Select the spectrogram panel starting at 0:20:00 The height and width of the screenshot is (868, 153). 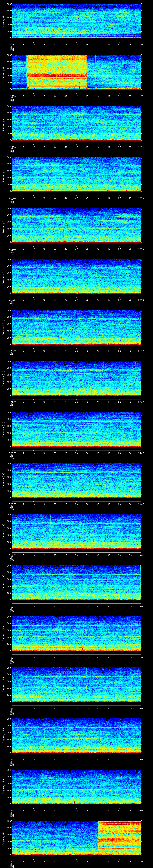77,327
